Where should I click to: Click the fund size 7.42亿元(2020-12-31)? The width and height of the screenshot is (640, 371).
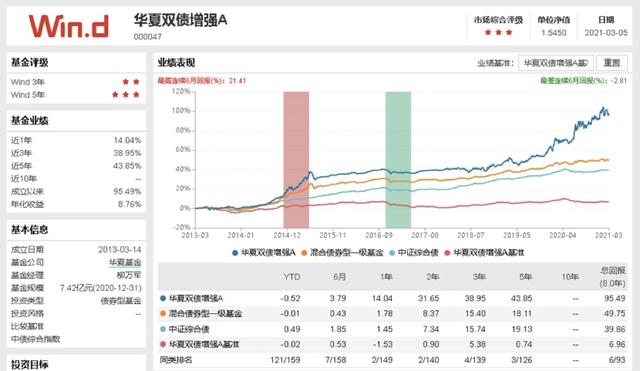pyautogui.click(x=101, y=288)
